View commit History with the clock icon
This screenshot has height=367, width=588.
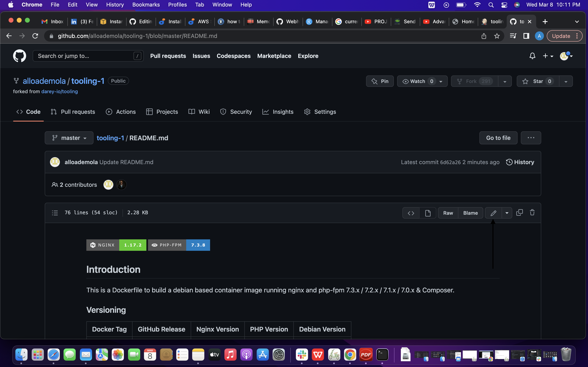pos(520,162)
